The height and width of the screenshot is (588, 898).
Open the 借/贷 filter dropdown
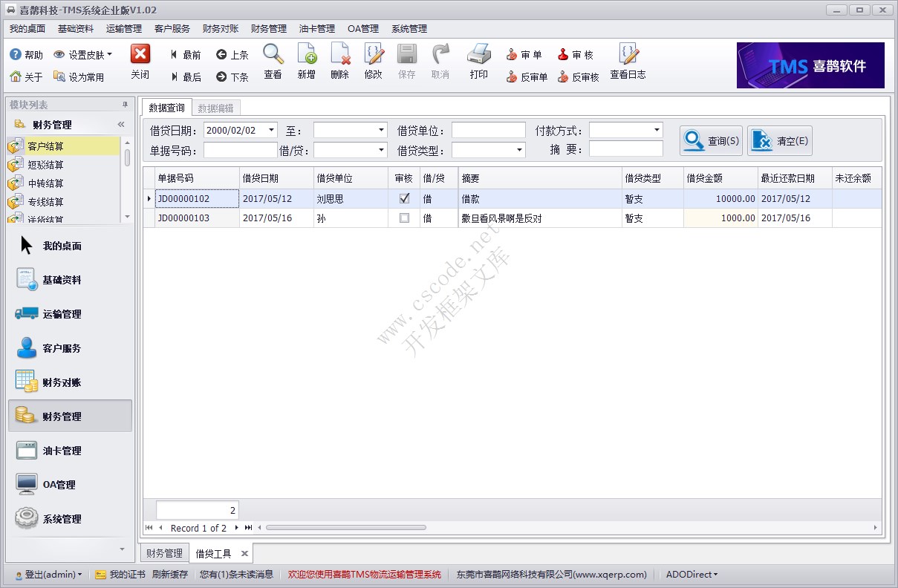pos(381,150)
